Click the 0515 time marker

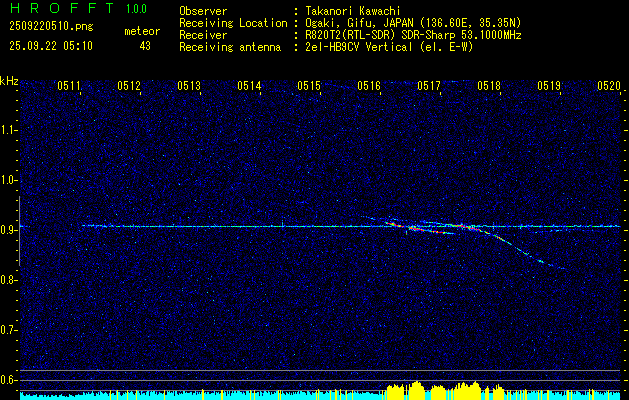309,85
